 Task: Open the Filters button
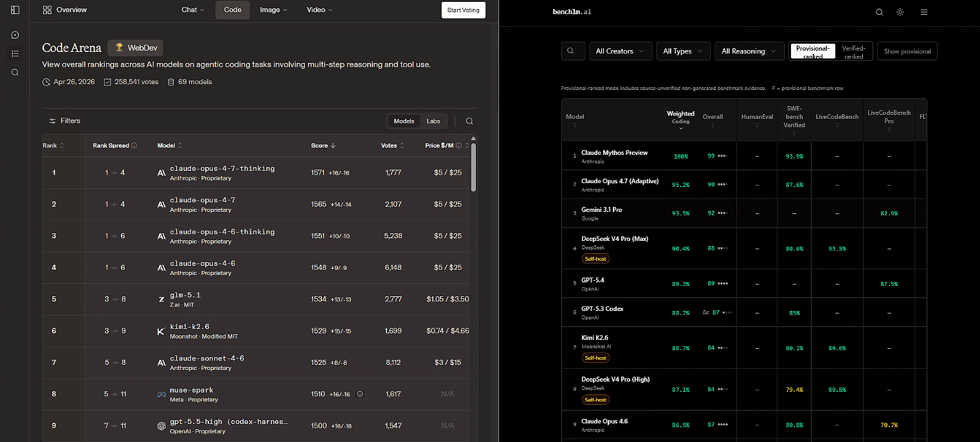click(x=64, y=121)
